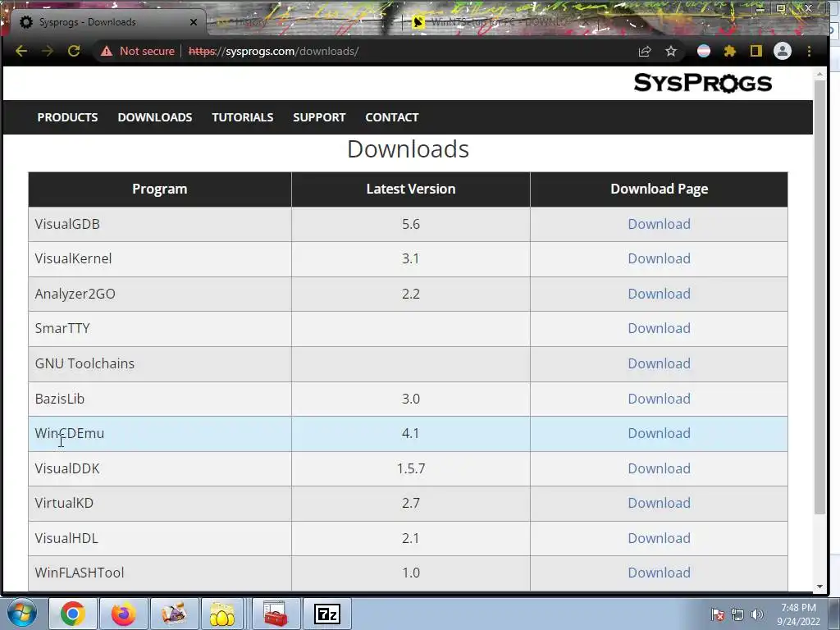Click the VisualGDB Download link

click(659, 224)
